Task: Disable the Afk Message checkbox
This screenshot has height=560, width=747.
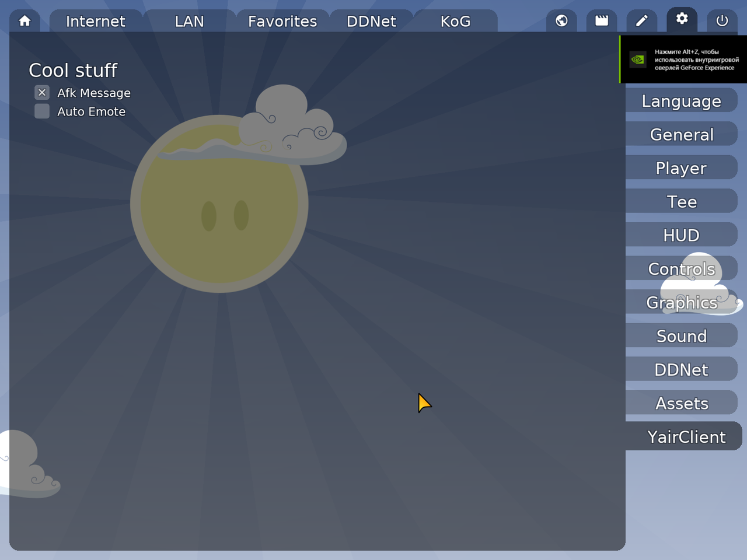Action: [x=42, y=93]
